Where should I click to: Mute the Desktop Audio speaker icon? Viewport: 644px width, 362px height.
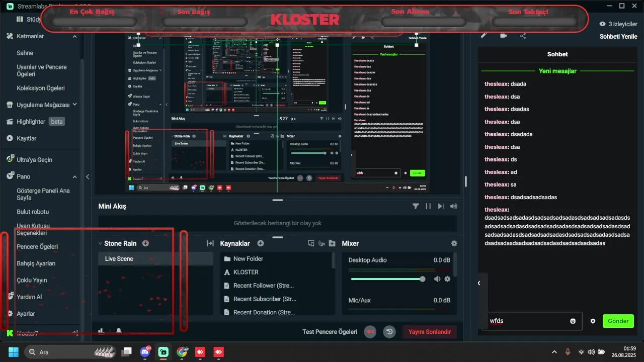click(x=437, y=279)
